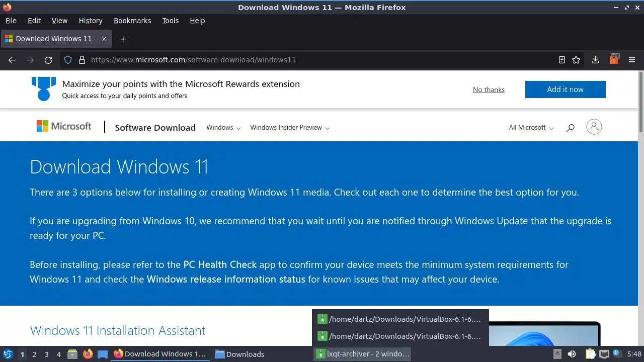Open a new browser tab
Viewport: 644px width, 362px height.
(123, 39)
